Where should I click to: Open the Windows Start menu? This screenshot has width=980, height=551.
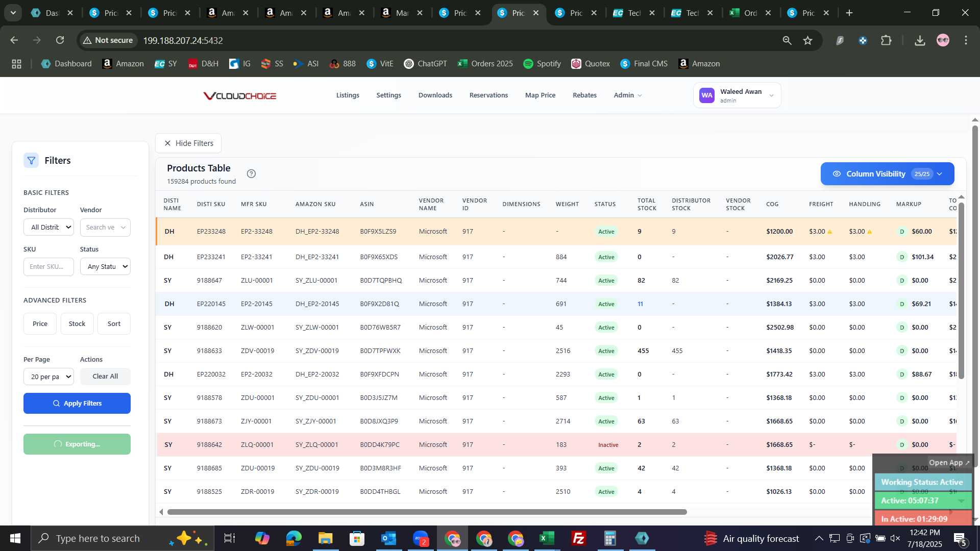pyautogui.click(x=15, y=538)
